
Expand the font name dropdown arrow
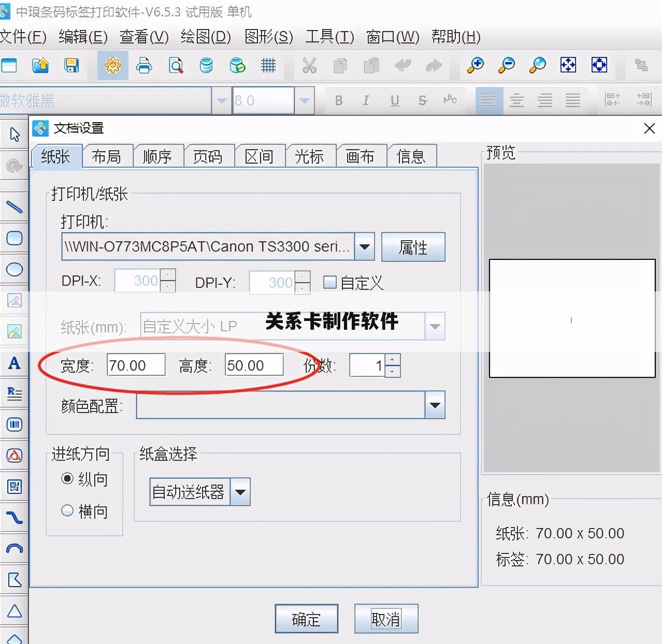click(x=222, y=100)
